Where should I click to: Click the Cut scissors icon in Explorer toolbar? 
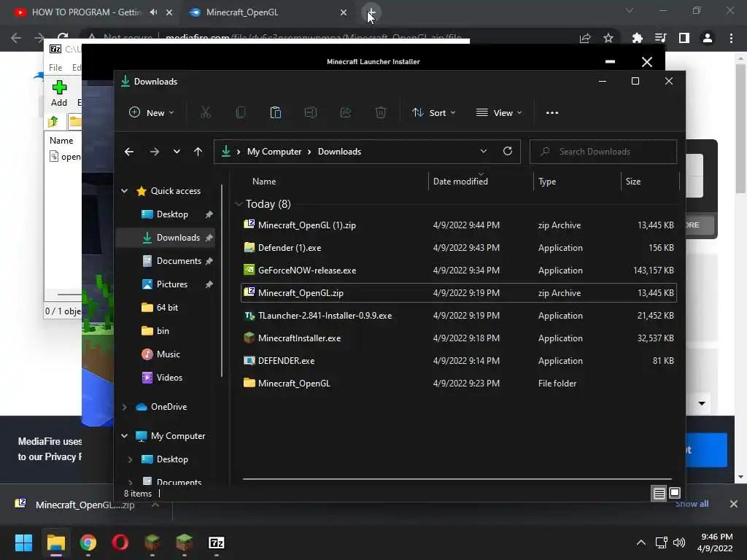[x=205, y=113]
